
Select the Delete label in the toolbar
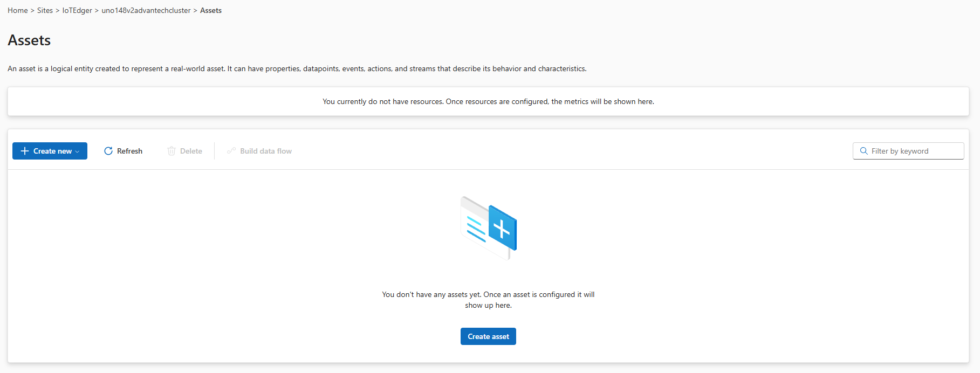tap(191, 151)
